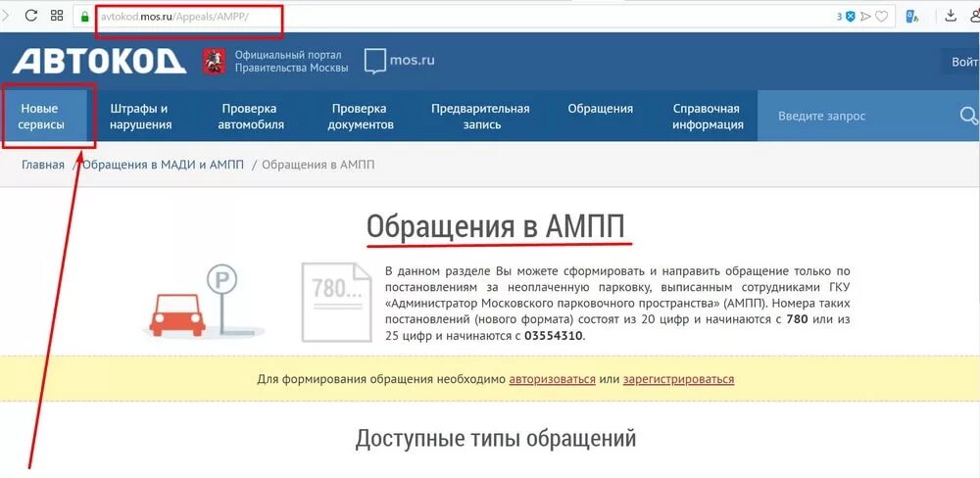Viewport: 980px width, 478px height.
Task: Click the search magnifier icon
Action: (969, 117)
